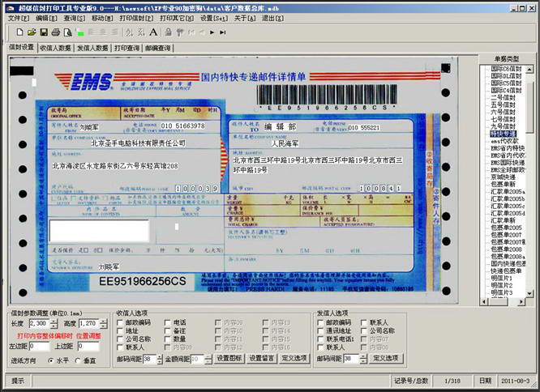The height and width of the screenshot is (392, 540).
Task: Click the Open folder toolbar icon
Action: click(32, 32)
